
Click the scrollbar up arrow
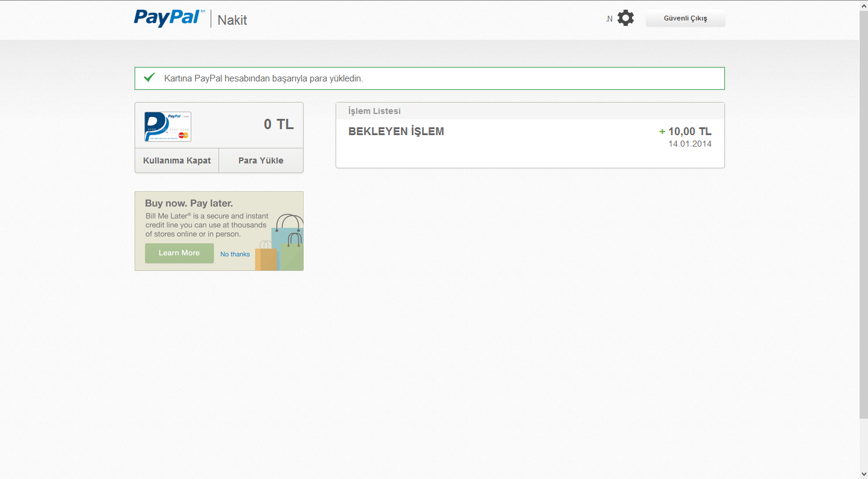[x=863, y=5]
